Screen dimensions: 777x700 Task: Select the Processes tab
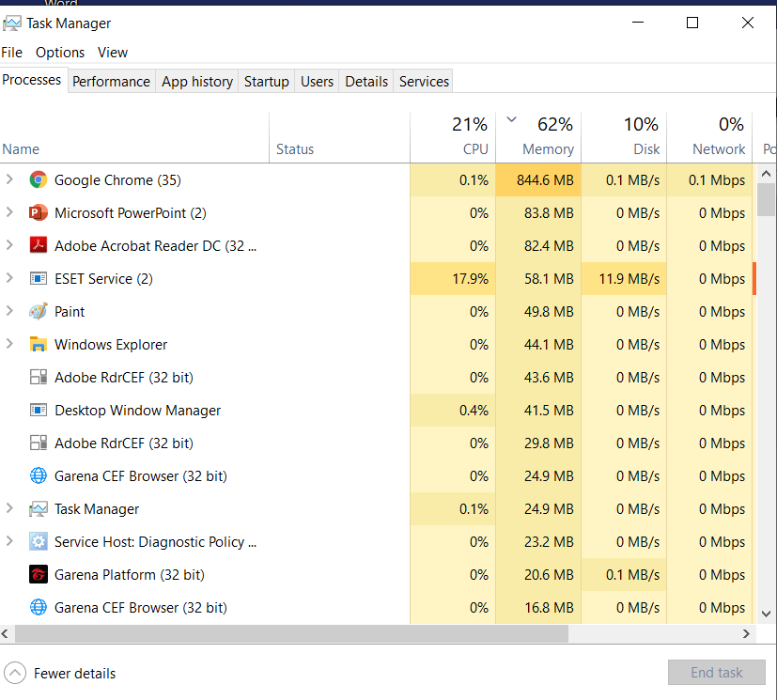click(x=32, y=80)
